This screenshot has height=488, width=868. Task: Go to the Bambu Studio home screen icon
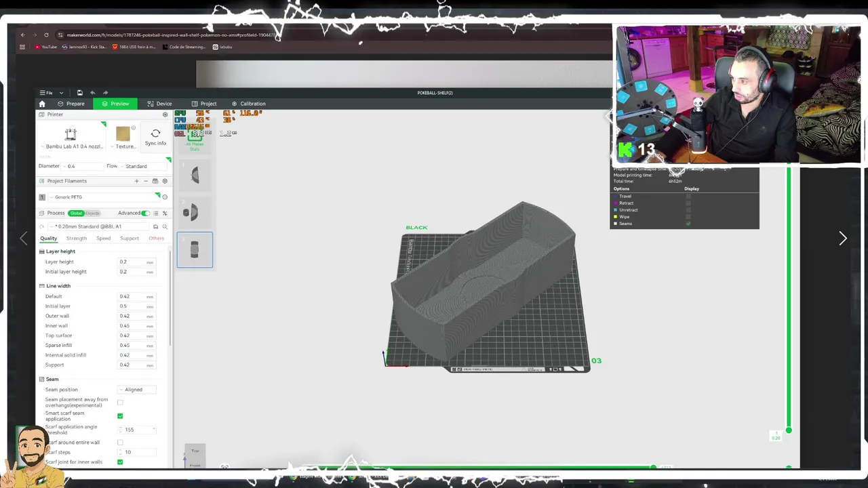coord(42,104)
